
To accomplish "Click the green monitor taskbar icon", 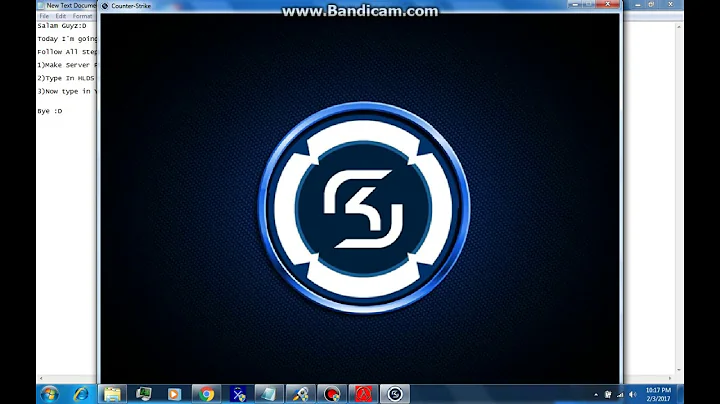I will [x=144, y=394].
